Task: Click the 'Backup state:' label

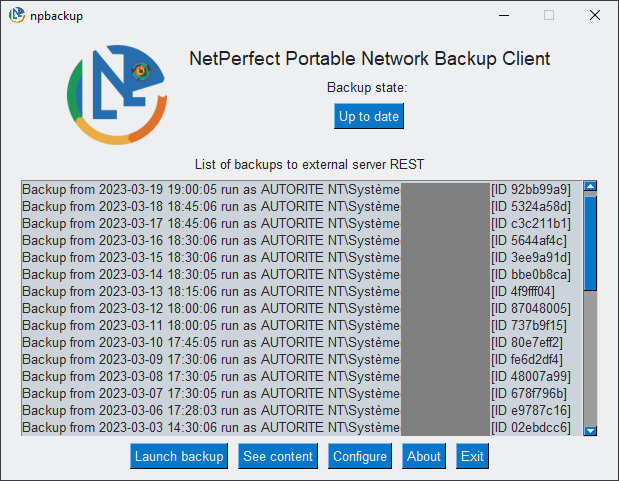Action: 367,87
